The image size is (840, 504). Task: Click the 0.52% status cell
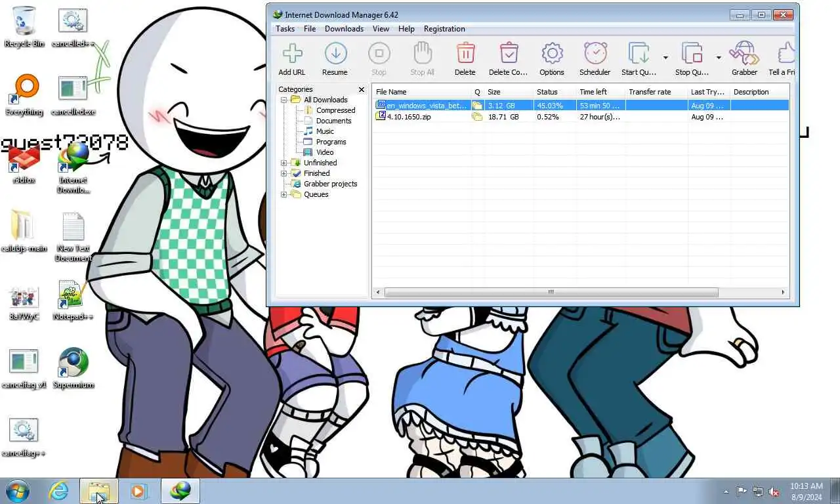[548, 117]
